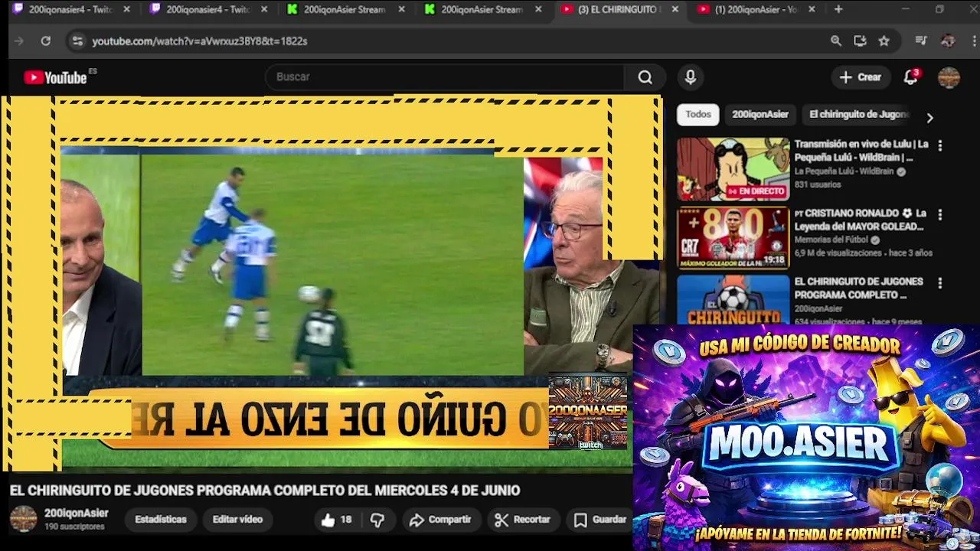
Task: Switch to second 200iqonasier4 Twitch tab
Action: click(208, 10)
